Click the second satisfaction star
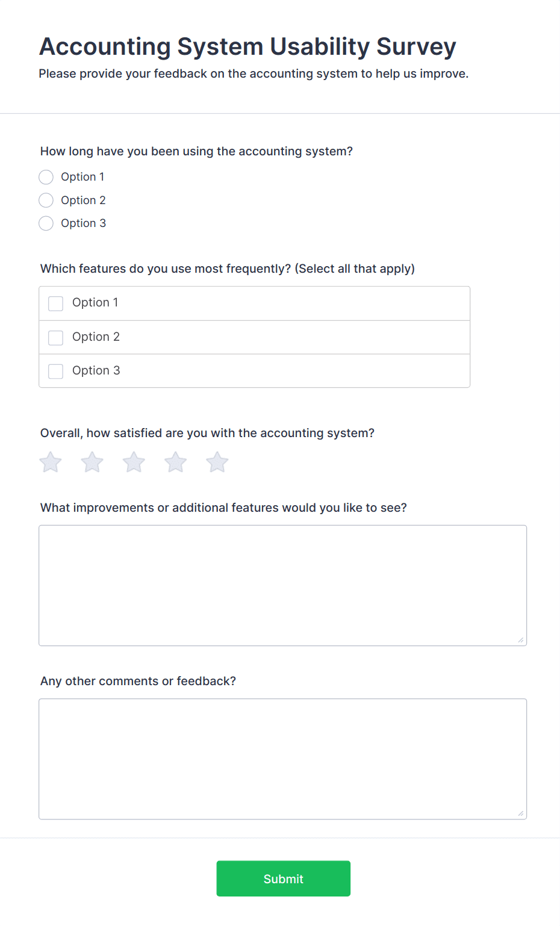 pos(92,462)
